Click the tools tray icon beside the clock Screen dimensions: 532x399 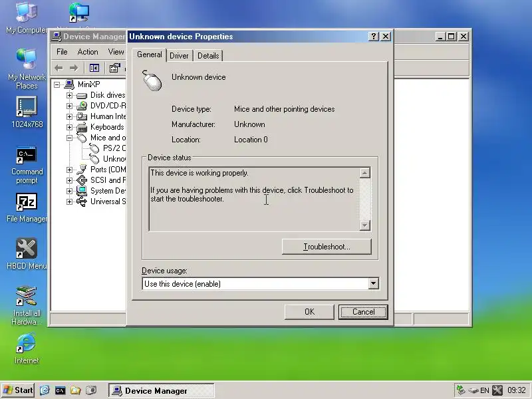(497, 390)
